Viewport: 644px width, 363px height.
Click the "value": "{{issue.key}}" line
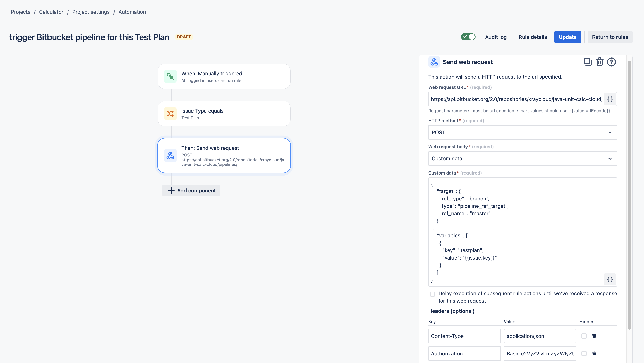click(x=470, y=258)
